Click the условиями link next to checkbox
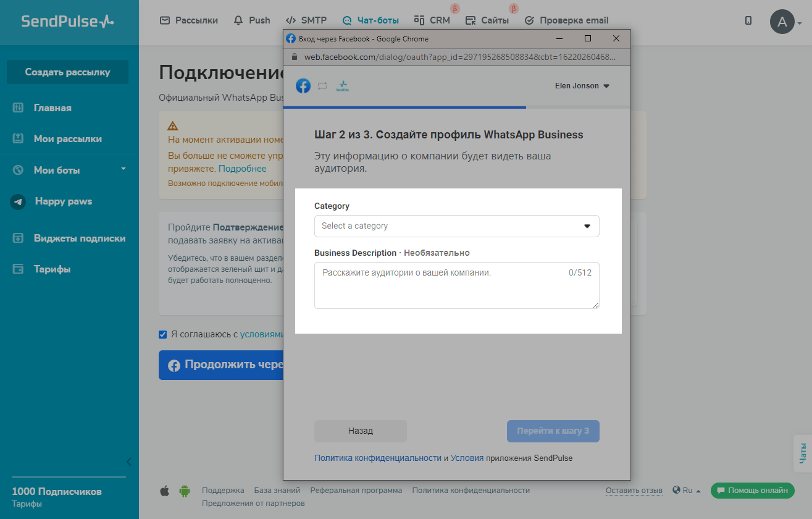 pos(262,334)
